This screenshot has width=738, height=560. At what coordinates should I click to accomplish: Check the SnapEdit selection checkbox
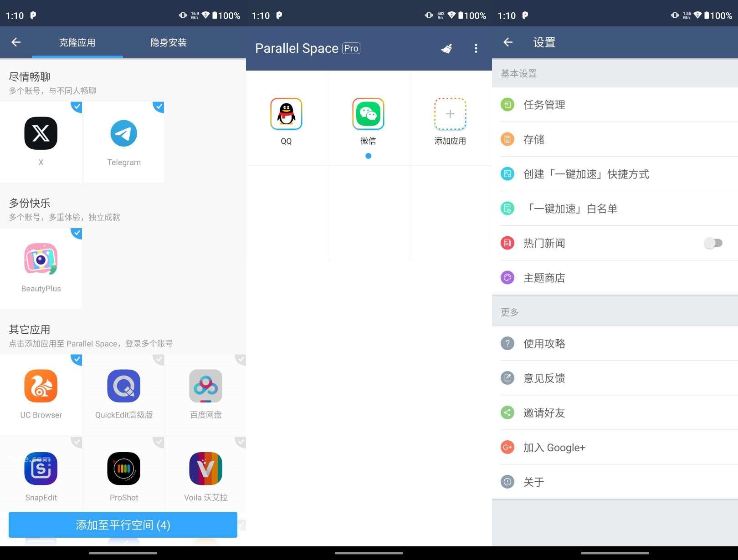77,441
